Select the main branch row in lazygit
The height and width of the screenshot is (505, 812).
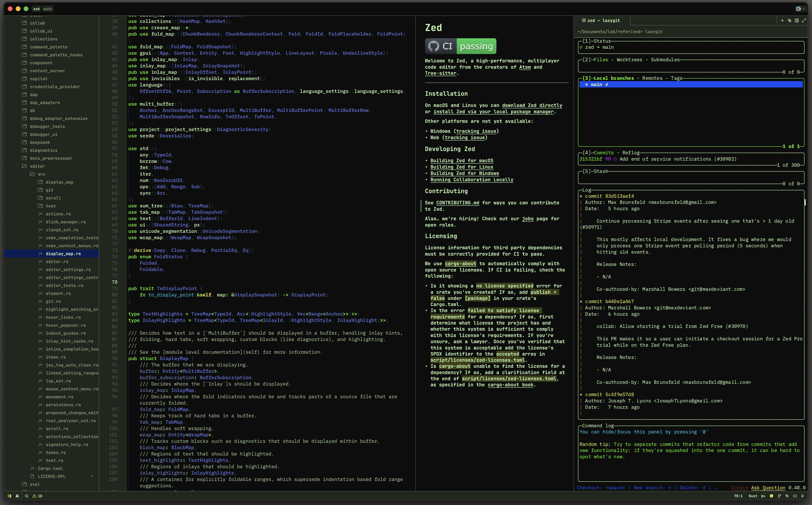[691, 84]
